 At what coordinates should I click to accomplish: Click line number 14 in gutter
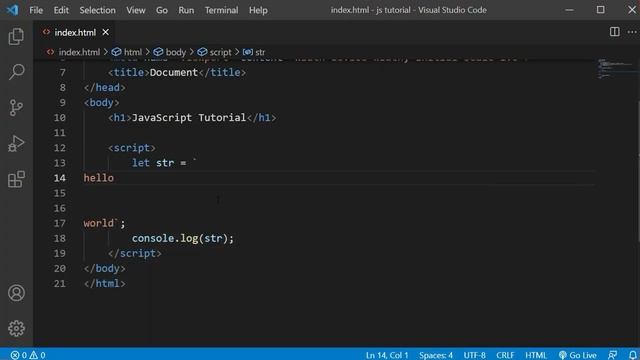click(x=60, y=178)
